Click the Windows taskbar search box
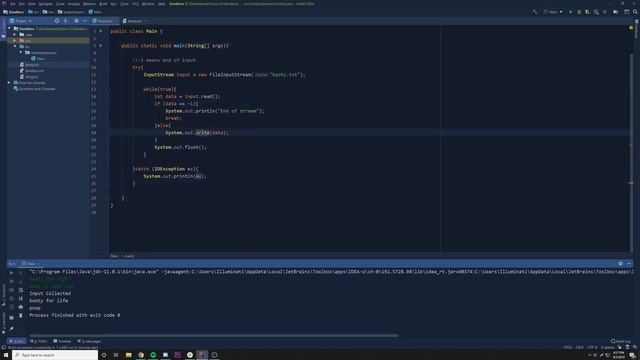Image resolution: width=640 pixels, height=360 pixels. point(55,355)
